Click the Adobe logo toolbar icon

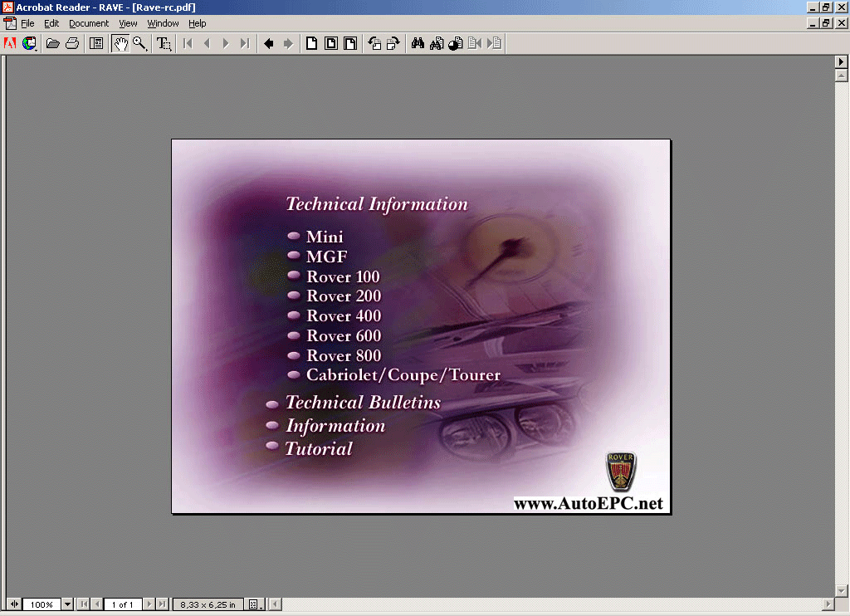pyautogui.click(x=10, y=43)
